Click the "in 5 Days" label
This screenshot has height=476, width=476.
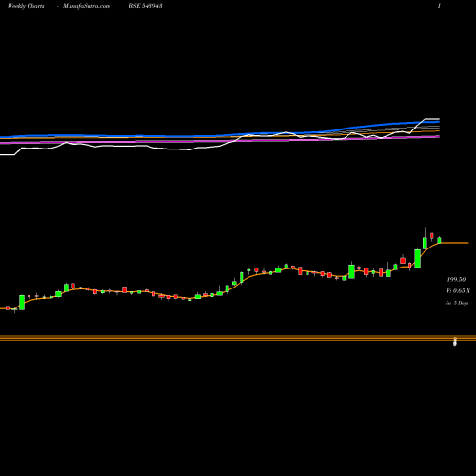457,303
